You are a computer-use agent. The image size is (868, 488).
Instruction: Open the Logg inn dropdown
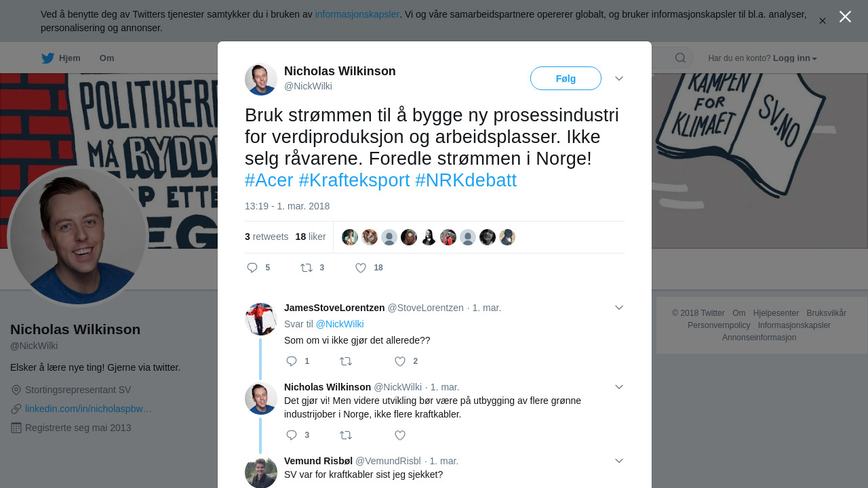pos(795,58)
